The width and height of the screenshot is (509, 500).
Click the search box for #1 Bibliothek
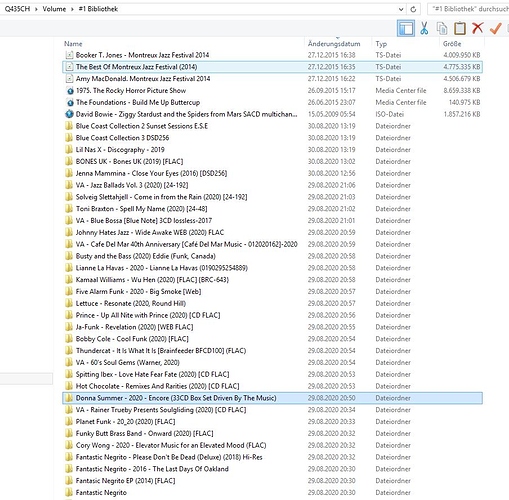point(468,9)
